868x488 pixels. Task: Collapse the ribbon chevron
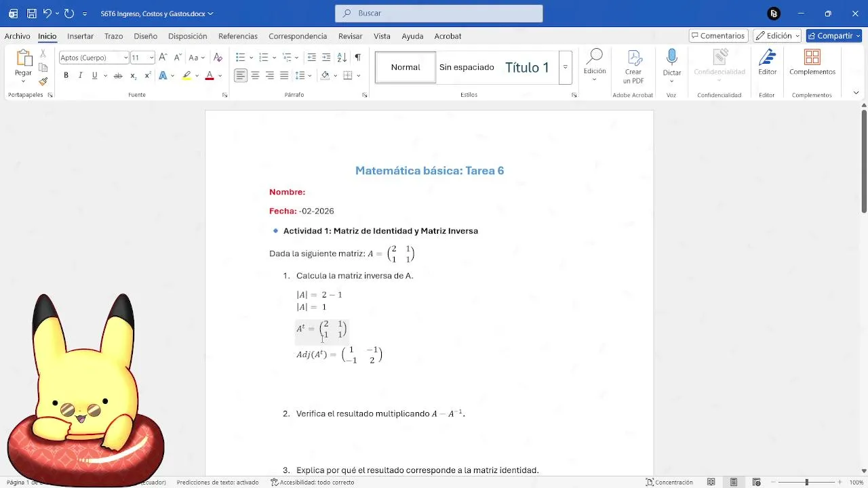[856, 93]
